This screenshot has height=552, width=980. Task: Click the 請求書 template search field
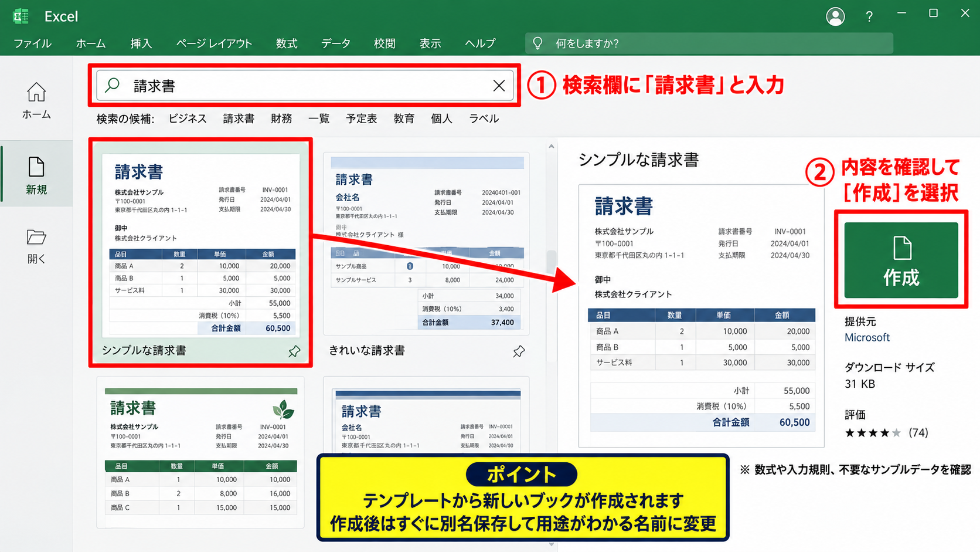305,86
